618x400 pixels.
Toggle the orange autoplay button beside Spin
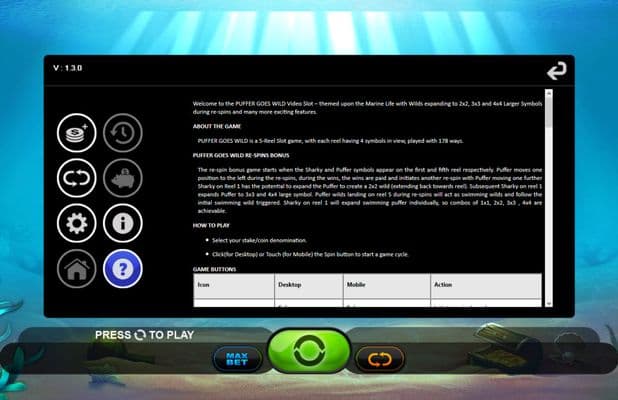click(x=379, y=358)
